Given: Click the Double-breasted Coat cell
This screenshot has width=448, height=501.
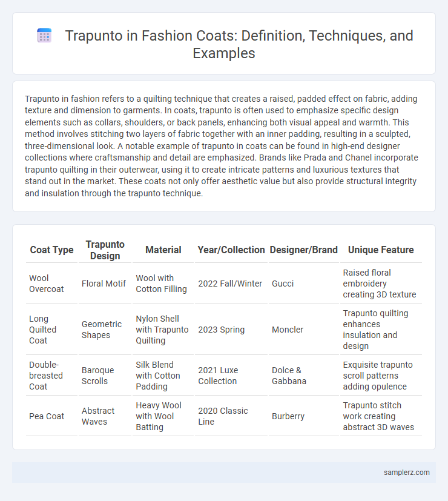Looking at the screenshot, I should coord(51,376).
